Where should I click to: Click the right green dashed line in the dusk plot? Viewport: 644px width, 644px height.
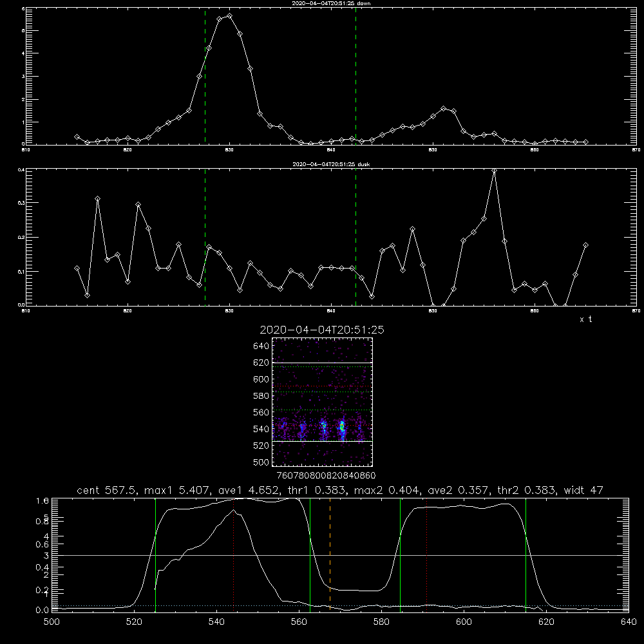coord(355,238)
